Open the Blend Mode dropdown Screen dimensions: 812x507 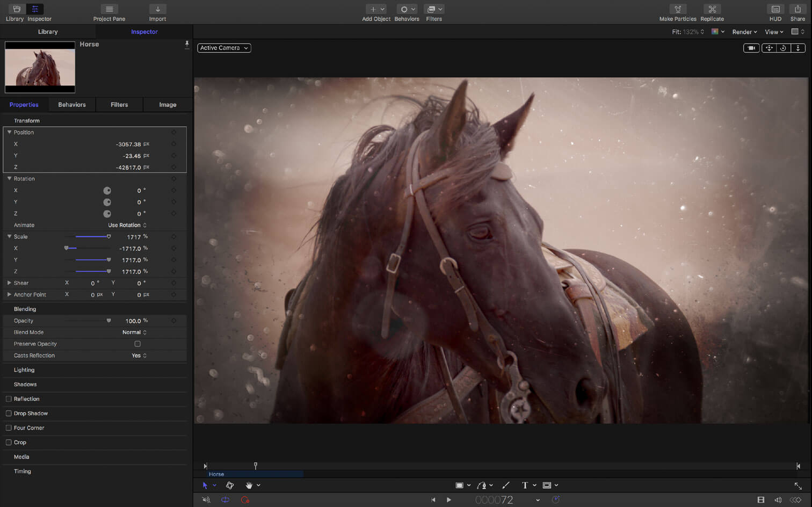(134, 332)
